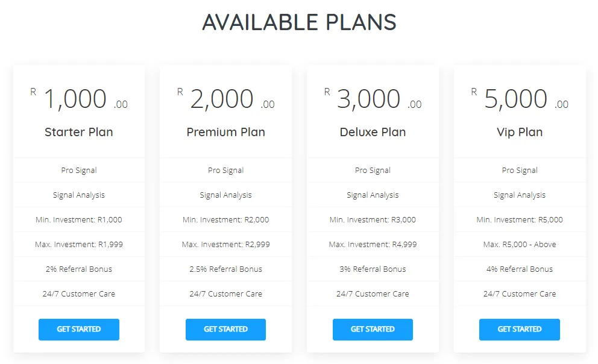Viewport: 598px width, 364px height.
Task: Click the 2% Referral Bonus row
Action: [79, 269]
